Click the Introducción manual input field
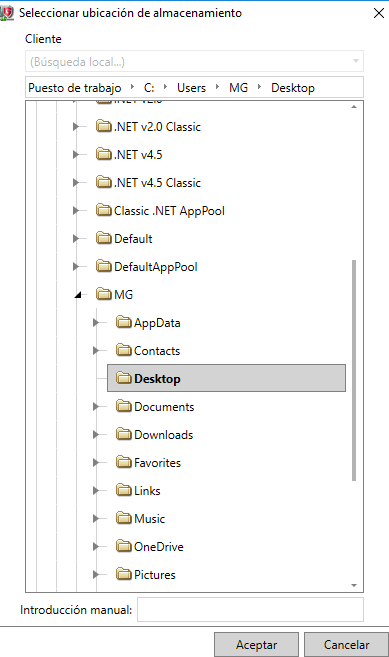 click(250, 610)
